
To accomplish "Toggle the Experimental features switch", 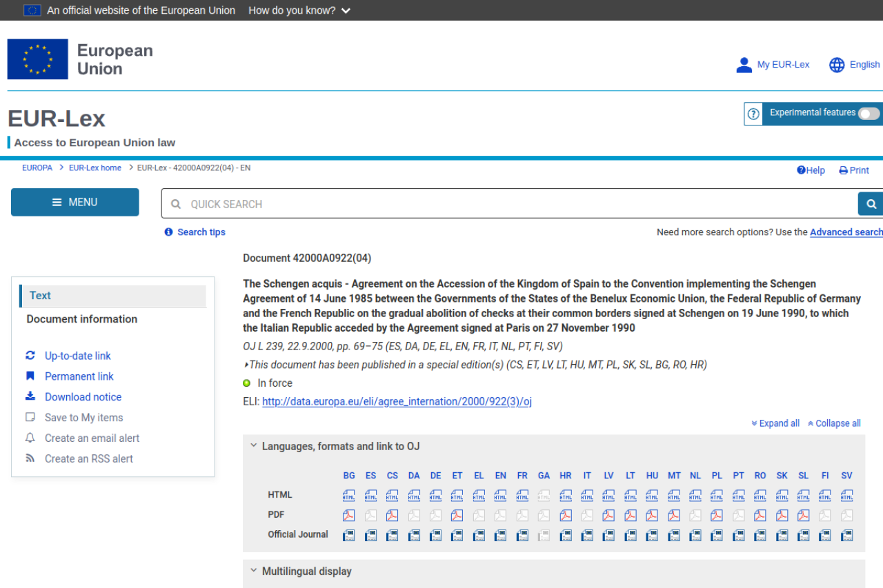I will click(869, 114).
